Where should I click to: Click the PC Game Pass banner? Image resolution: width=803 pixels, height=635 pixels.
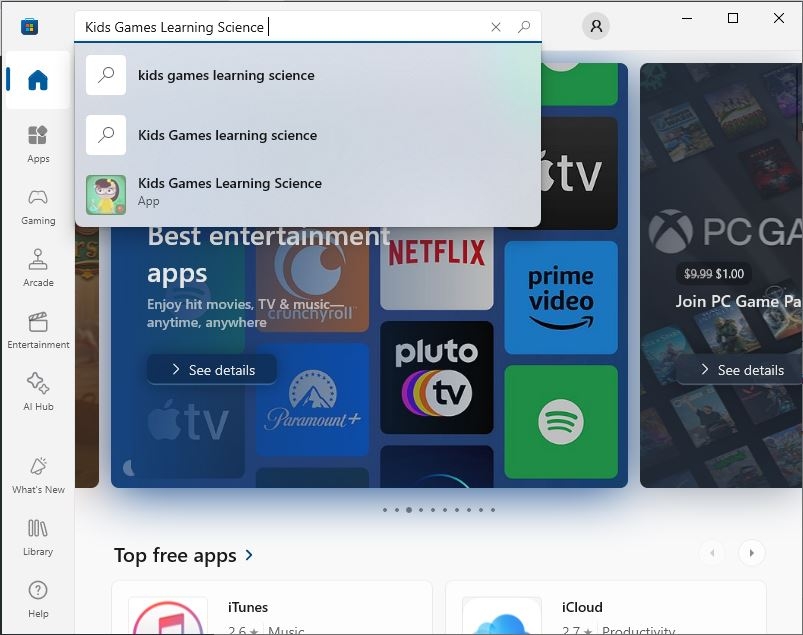pyautogui.click(x=721, y=276)
